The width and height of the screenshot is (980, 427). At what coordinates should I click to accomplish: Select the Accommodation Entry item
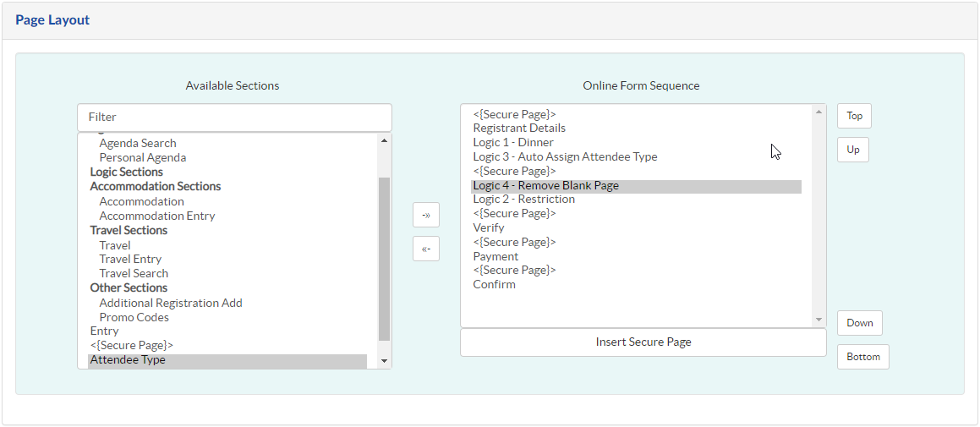click(157, 216)
